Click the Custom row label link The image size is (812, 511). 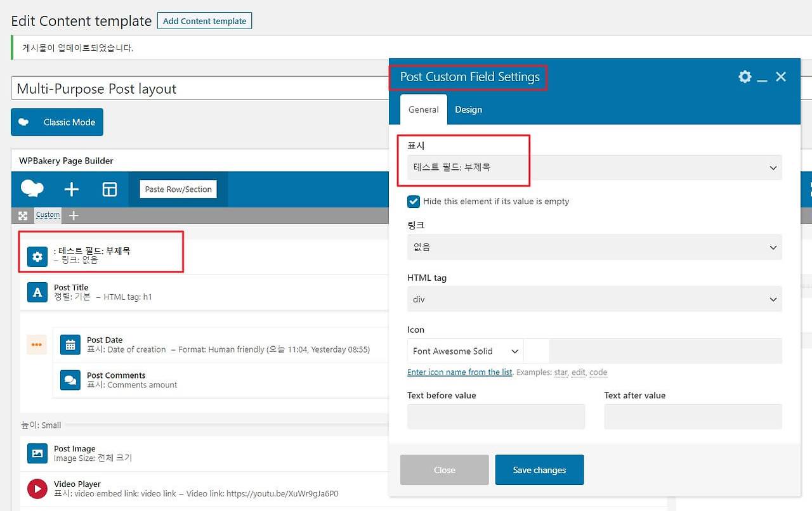48,215
